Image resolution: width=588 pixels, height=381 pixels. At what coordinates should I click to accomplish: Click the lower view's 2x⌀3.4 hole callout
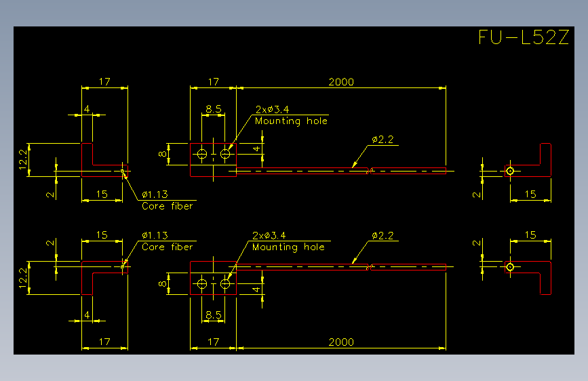(x=269, y=235)
